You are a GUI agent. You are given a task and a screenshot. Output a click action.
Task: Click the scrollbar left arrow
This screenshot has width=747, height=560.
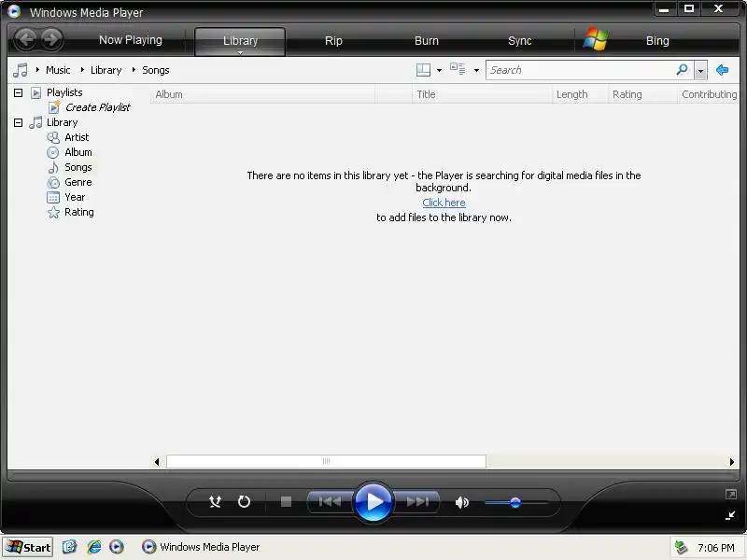click(x=157, y=461)
